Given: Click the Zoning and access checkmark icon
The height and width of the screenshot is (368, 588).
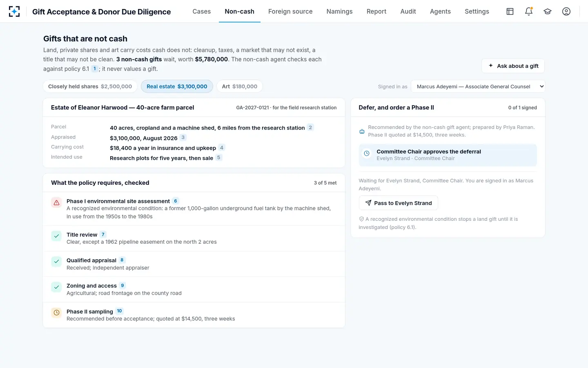Looking at the screenshot, I should (56, 287).
